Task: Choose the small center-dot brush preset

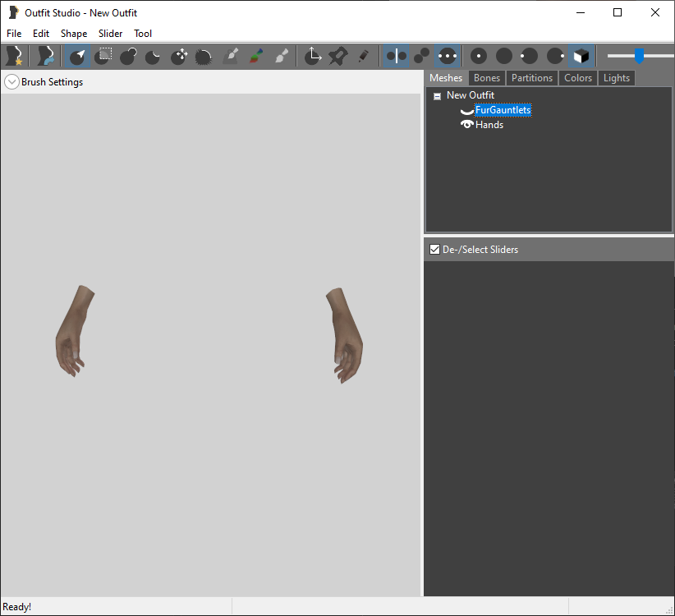Action: (479, 56)
